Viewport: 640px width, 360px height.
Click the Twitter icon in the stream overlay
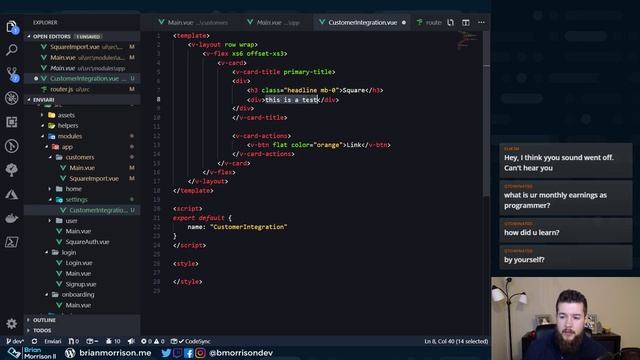[166, 353]
